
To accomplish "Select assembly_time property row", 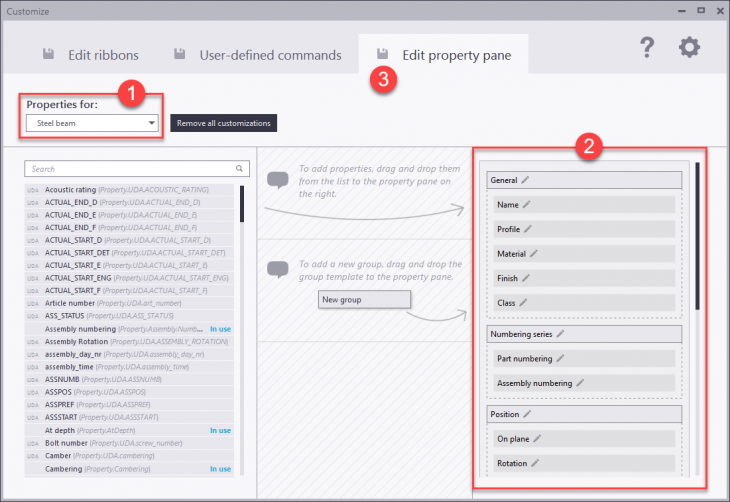I will (x=129, y=366).
